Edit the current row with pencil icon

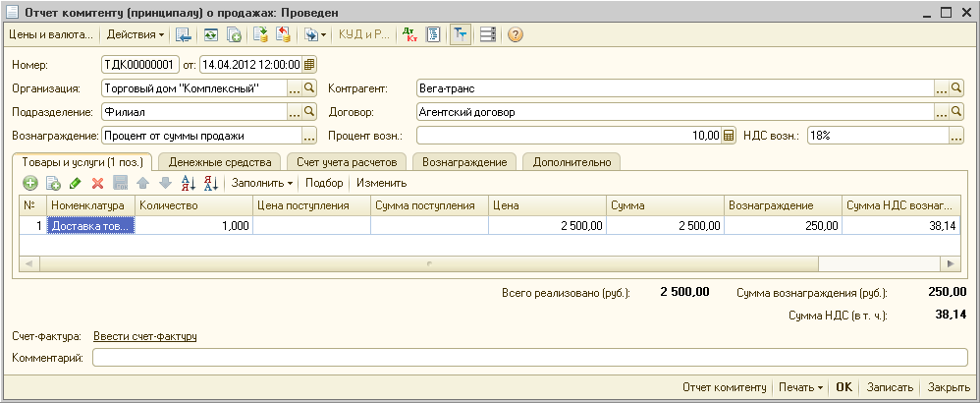pyautogui.click(x=75, y=184)
